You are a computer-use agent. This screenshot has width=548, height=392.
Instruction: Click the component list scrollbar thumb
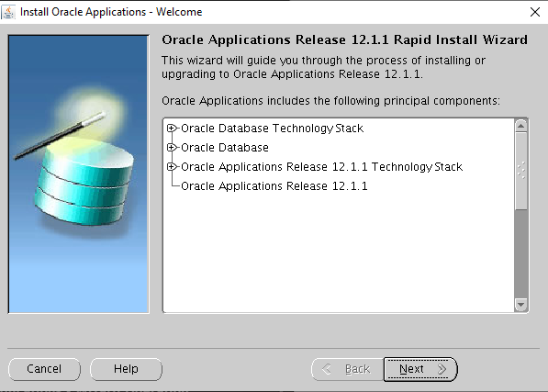[520, 171]
